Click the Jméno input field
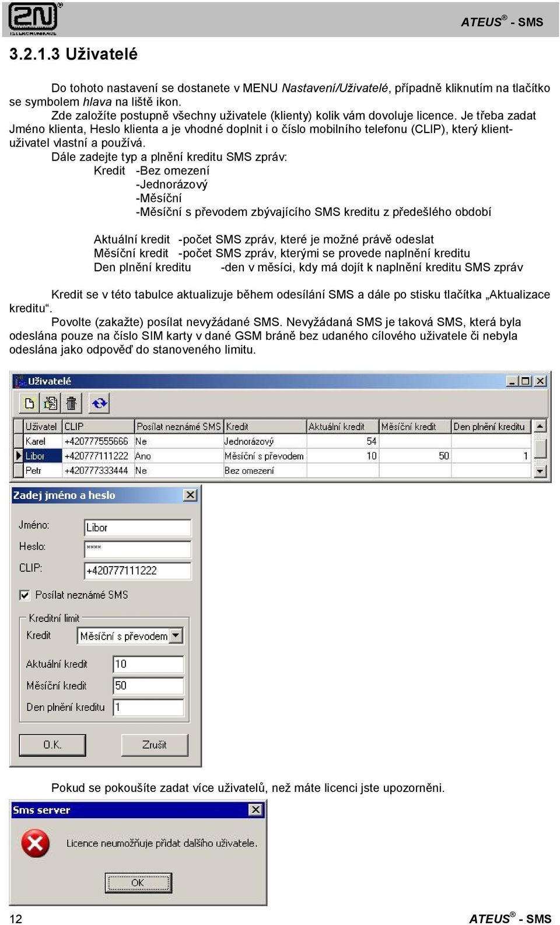This screenshot has height=925, width=560. click(138, 528)
